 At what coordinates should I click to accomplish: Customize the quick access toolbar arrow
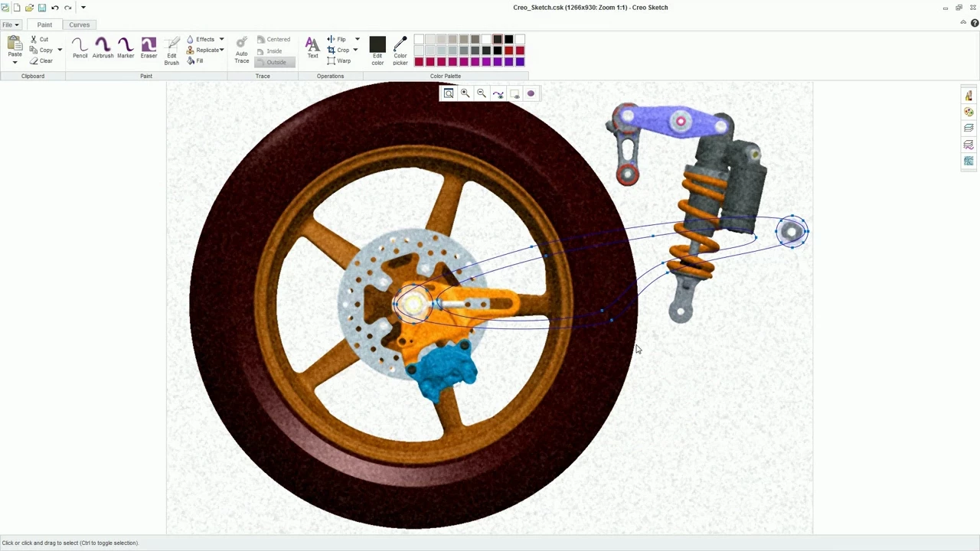(83, 8)
